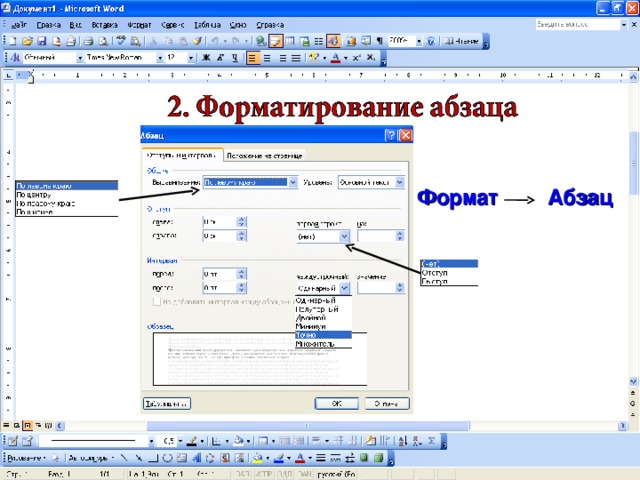Switch to Print Layout view button
This screenshot has height=480, width=640.
tap(27, 425)
